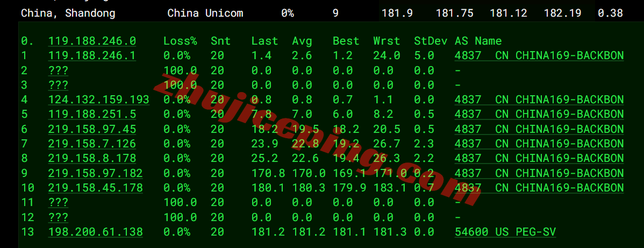644x248 pixels.
Task: Open hop 12's ??? unknown host link
Action: [x=58, y=217]
